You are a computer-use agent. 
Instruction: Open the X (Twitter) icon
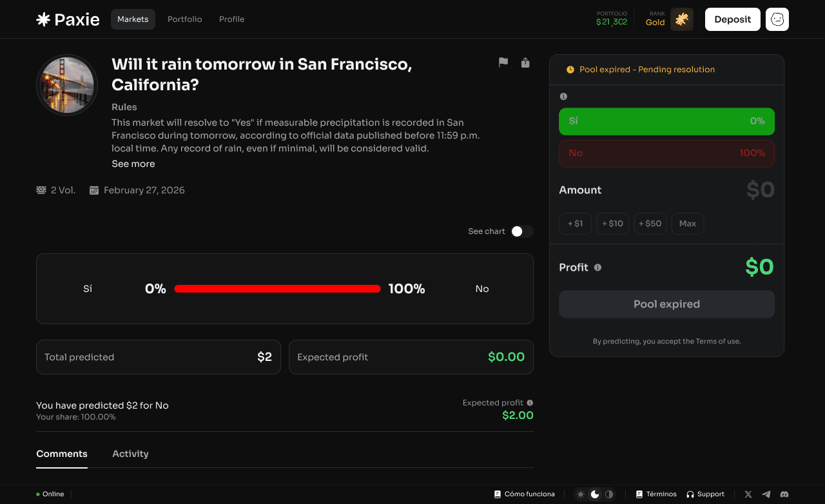(748, 494)
